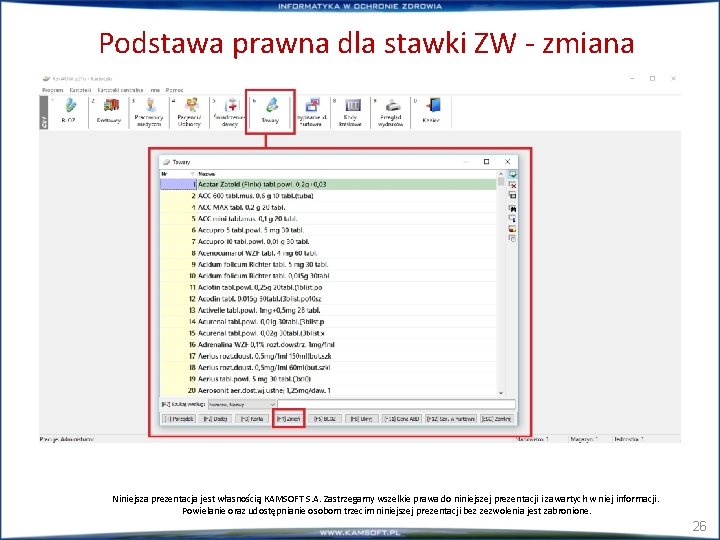Viewport: 720px width, 540px height.
Task: Click the search text field
Action: [396, 405]
